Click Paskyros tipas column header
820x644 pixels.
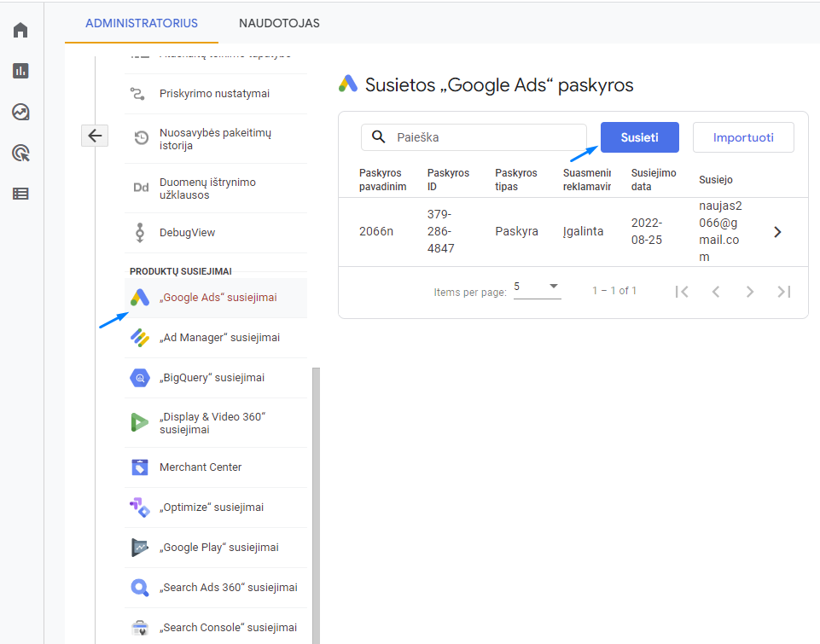pos(516,180)
